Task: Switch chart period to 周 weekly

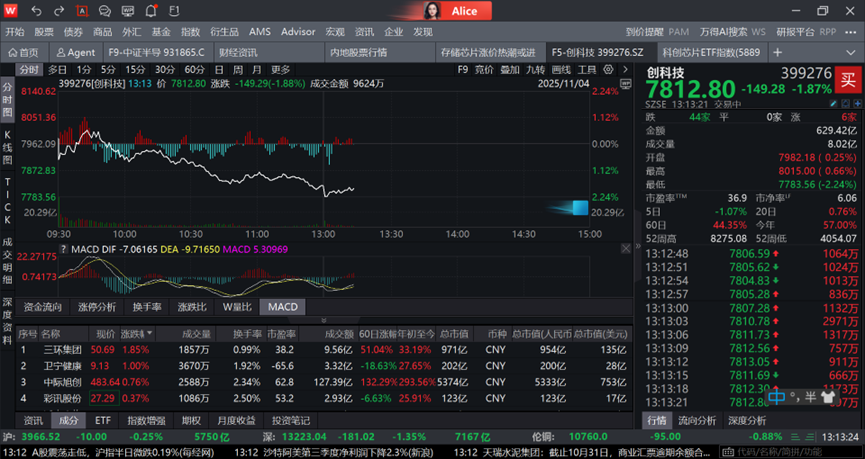Action: (237, 70)
